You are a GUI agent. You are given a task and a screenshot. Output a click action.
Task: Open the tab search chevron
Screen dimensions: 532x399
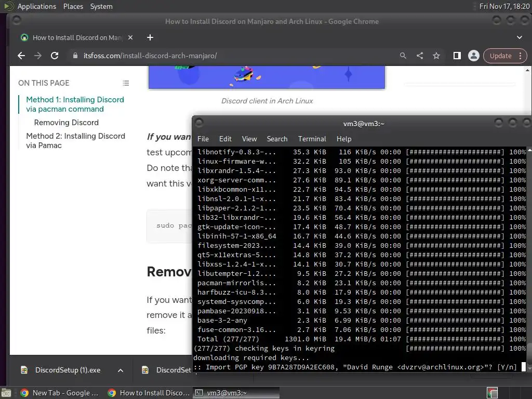coord(520,37)
